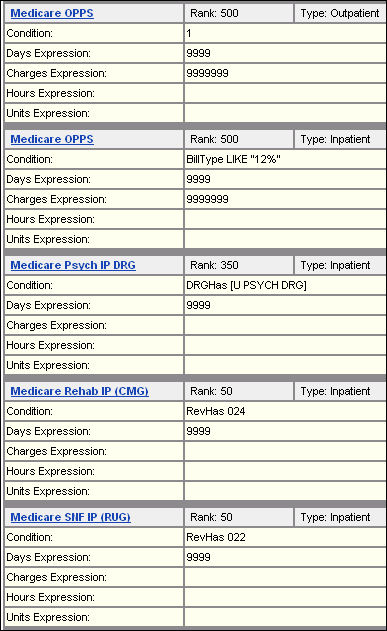Click the Type: Outpatient header cell

pos(340,13)
